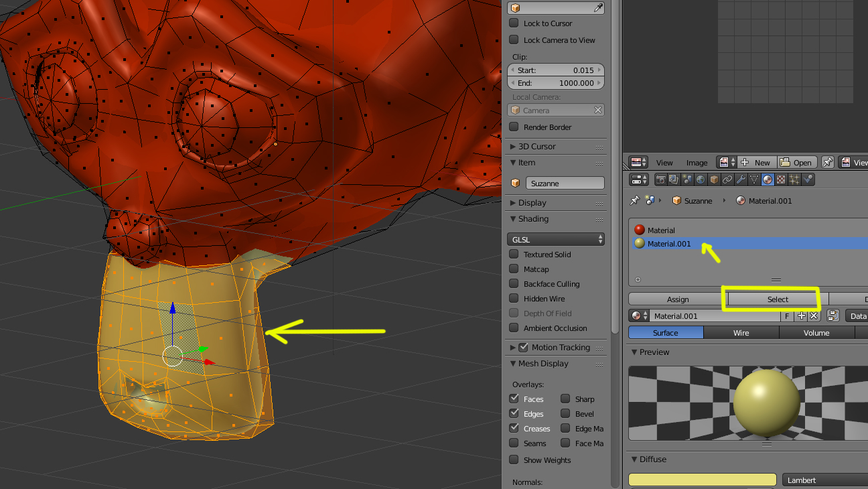Open the Modifiers wrench tab
The image size is (868, 489).
(x=741, y=180)
